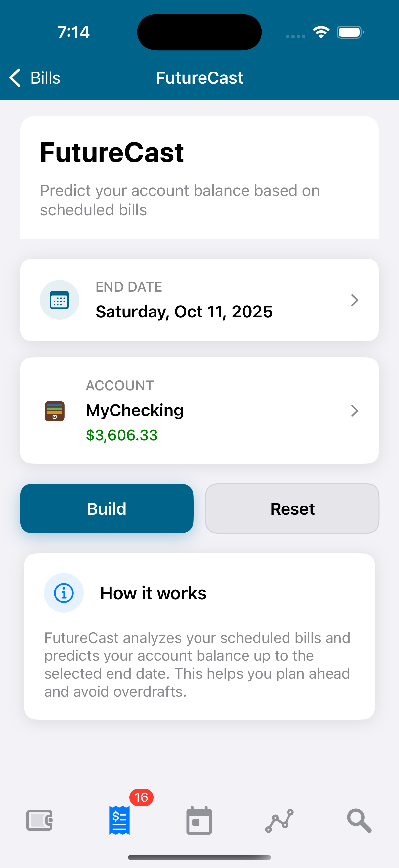Image resolution: width=399 pixels, height=868 pixels.
Task: Open the wallet accounts tab
Action: (39, 820)
